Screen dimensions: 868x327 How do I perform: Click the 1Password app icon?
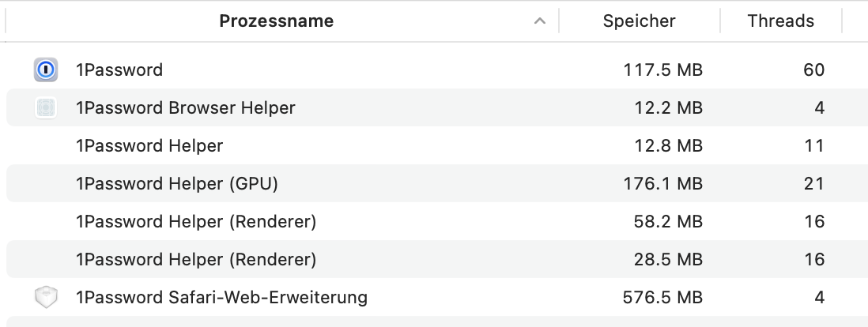(47, 70)
